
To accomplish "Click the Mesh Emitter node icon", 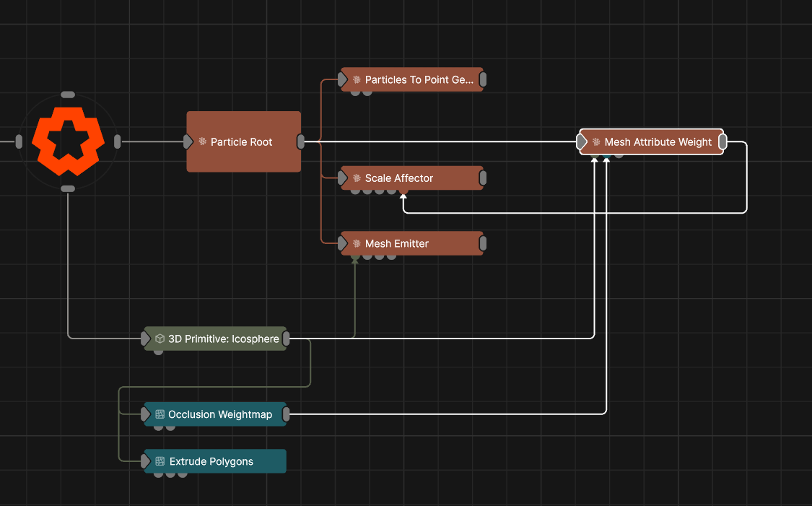I will (357, 244).
